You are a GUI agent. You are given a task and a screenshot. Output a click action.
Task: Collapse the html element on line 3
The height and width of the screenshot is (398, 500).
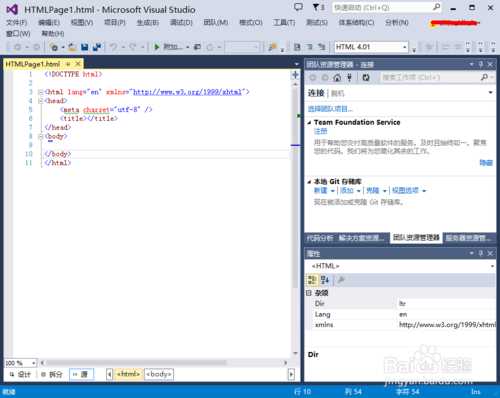(41, 92)
